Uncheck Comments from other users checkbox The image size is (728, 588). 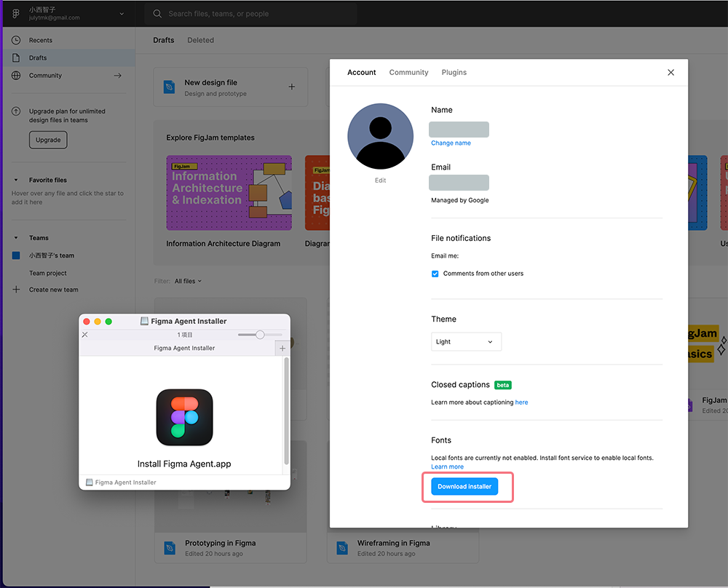(x=435, y=274)
